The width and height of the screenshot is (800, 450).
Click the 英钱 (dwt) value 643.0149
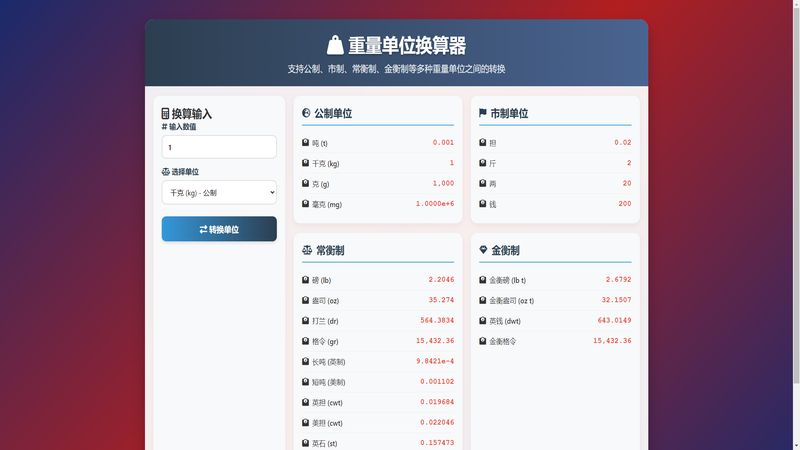coord(614,321)
